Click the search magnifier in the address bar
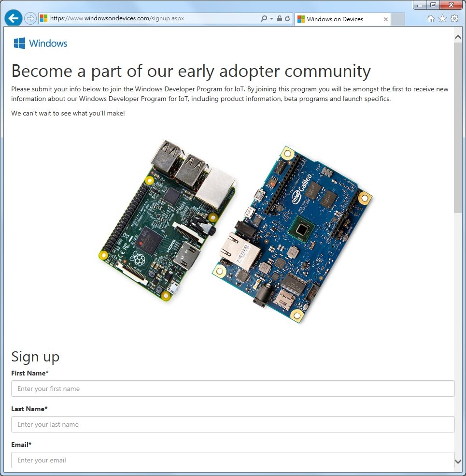The width and height of the screenshot is (466, 476). [x=264, y=18]
